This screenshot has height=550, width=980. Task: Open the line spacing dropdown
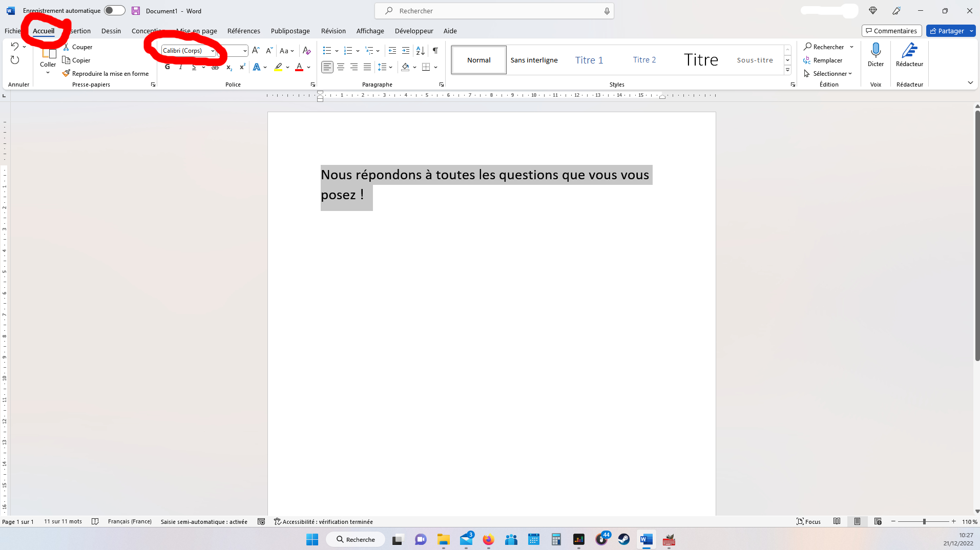coord(385,67)
